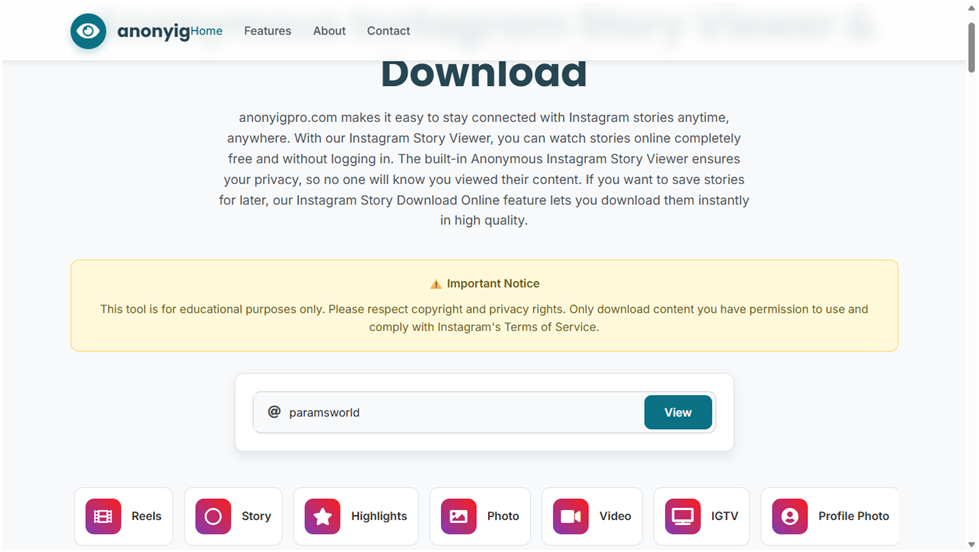
Task: Click the anonyigpro.com description paragraph
Action: [484, 169]
